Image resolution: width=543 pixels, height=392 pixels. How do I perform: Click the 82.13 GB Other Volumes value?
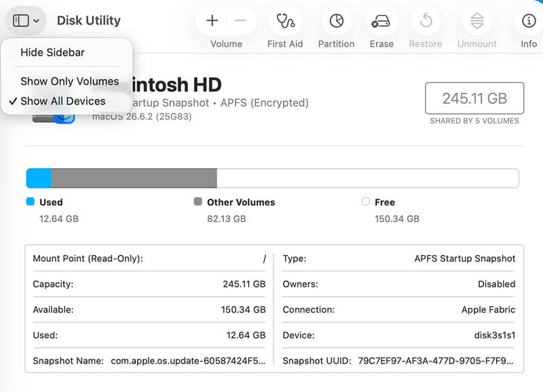tap(227, 218)
